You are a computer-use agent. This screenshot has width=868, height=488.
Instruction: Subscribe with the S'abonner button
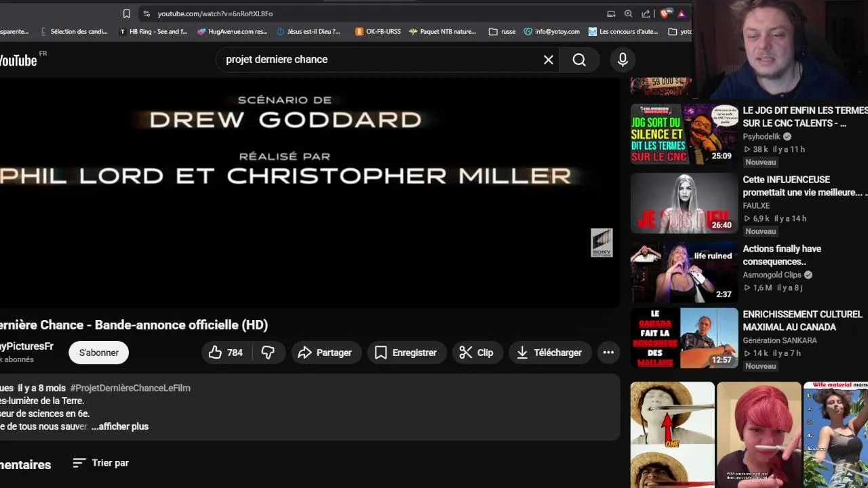98,352
